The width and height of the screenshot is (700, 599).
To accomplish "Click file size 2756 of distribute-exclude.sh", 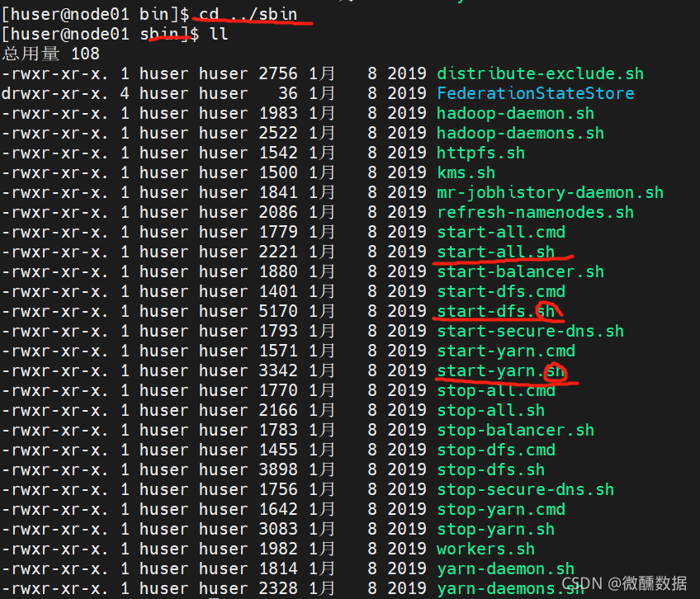I will coord(278,73).
